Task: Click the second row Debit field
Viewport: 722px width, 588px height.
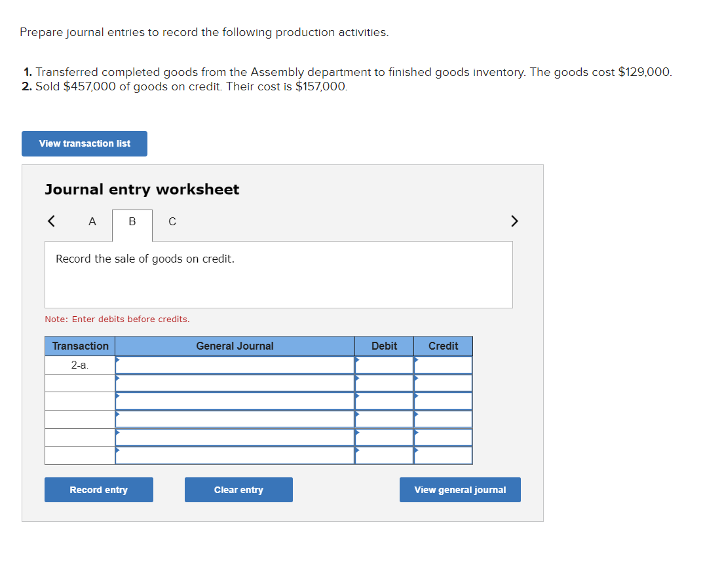Action: pos(384,383)
